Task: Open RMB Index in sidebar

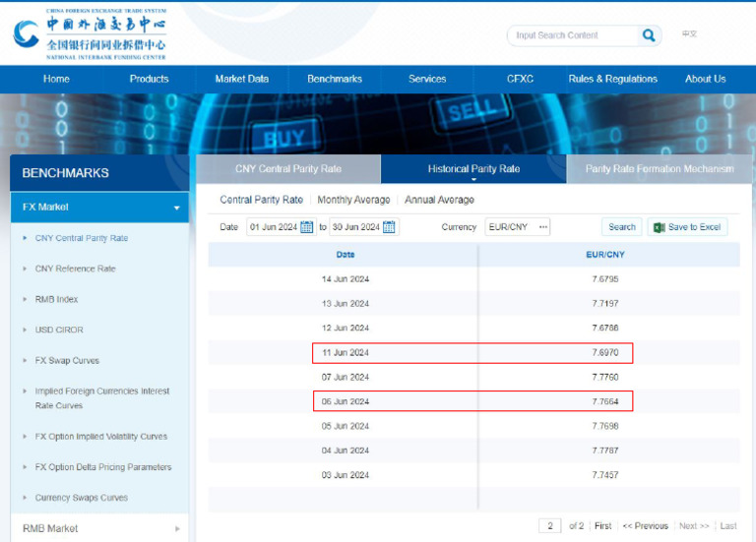Action: tap(56, 299)
